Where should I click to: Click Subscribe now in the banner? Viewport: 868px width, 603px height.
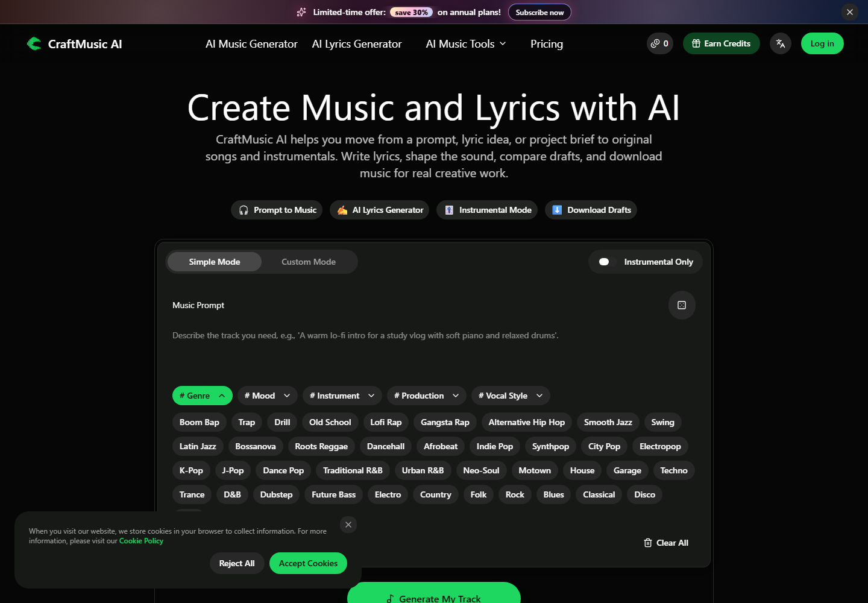point(539,12)
